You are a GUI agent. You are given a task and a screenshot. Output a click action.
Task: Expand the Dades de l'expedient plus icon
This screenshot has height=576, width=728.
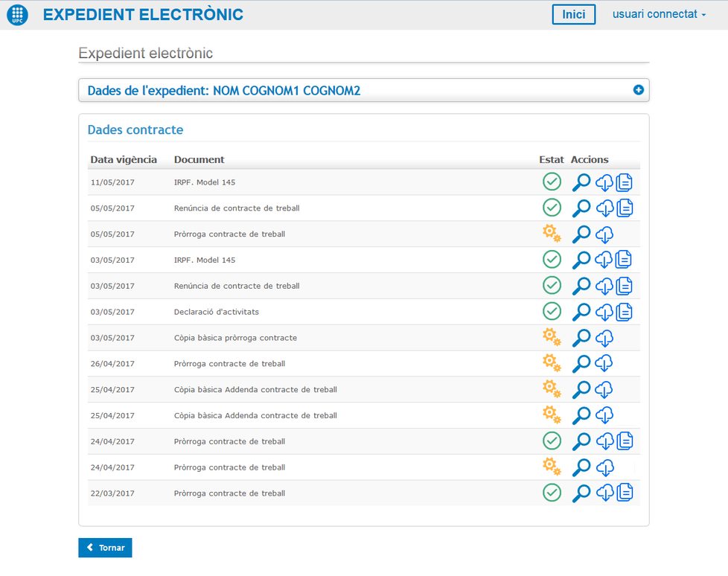pos(638,90)
